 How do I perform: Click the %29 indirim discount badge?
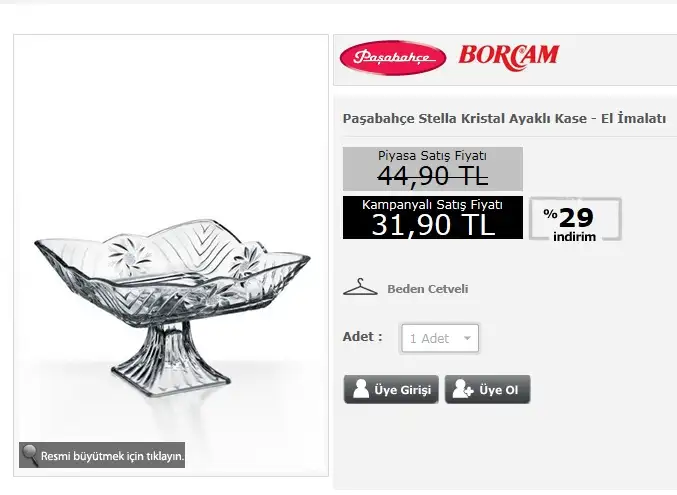[x=575, y=219]
